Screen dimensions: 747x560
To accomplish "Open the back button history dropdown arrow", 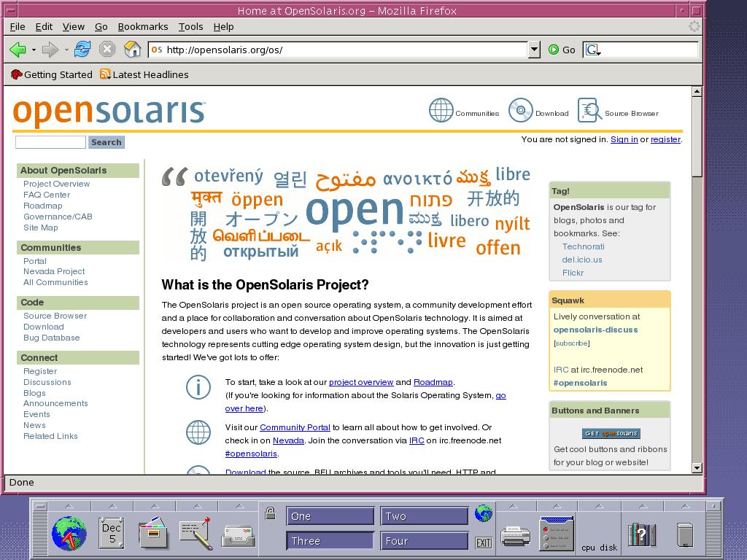I will coord(34,50).
